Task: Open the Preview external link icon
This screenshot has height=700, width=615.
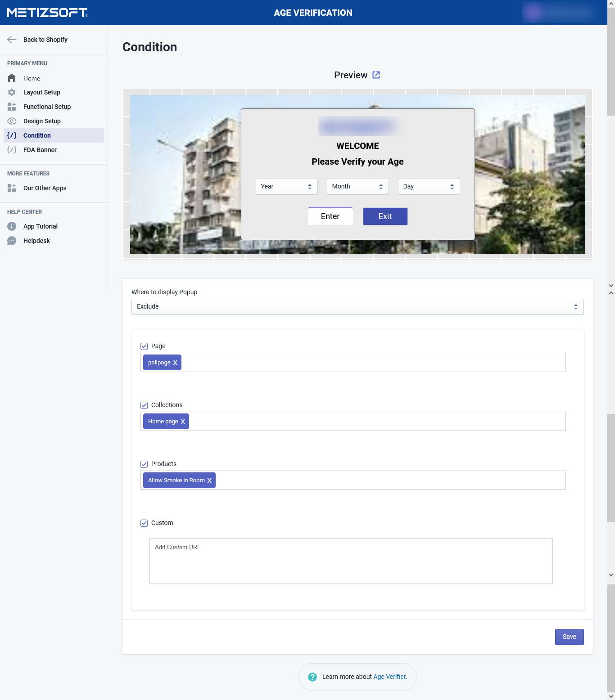Action: [x=376, y=75]
